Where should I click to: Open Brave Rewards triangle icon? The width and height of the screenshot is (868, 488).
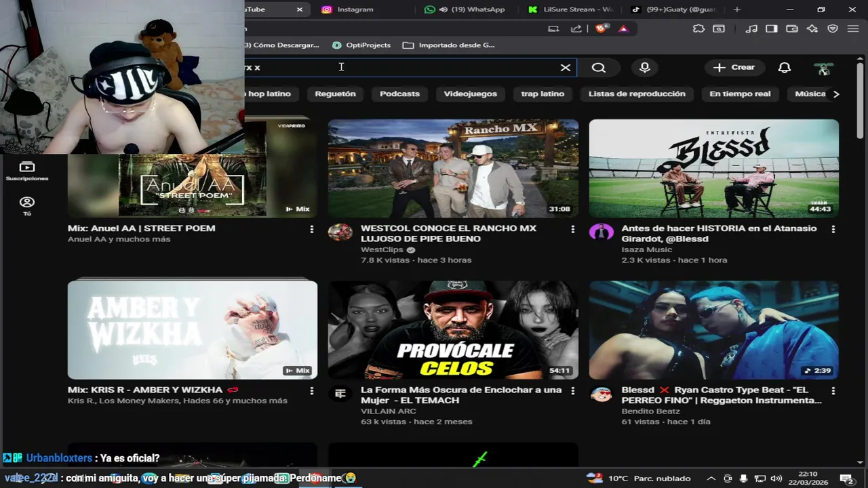(x=623, y=28)
